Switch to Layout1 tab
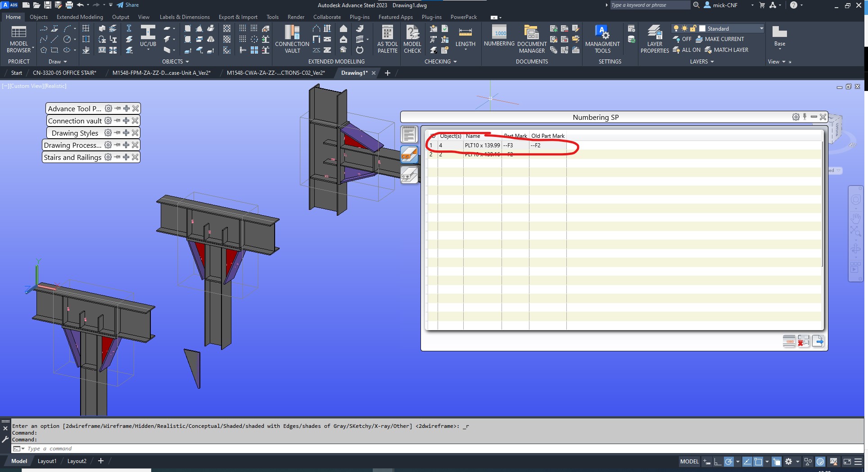The height and width of the screenshot is (472, 868). click(x=47, y=461)
